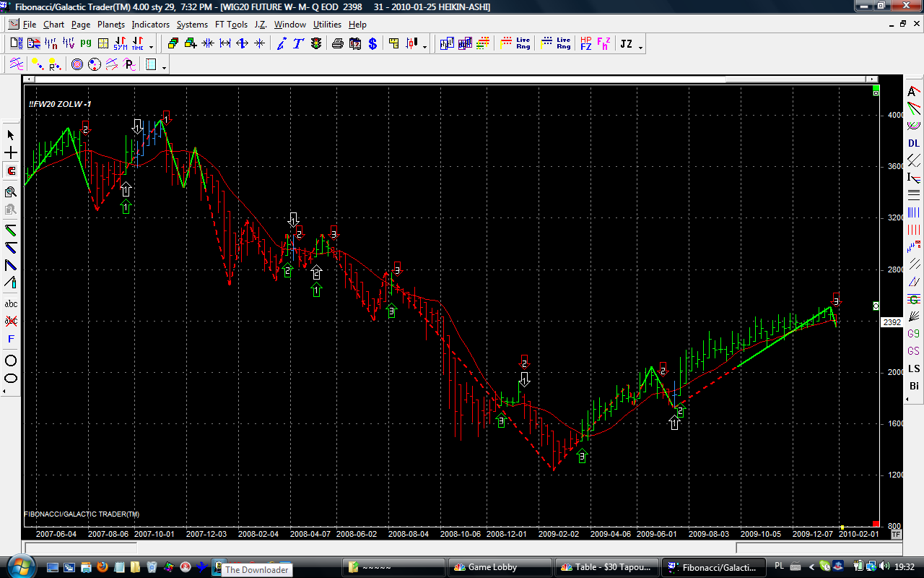Click the traffic light icon
Screen dimensions: 924x578
click(316, 44)
